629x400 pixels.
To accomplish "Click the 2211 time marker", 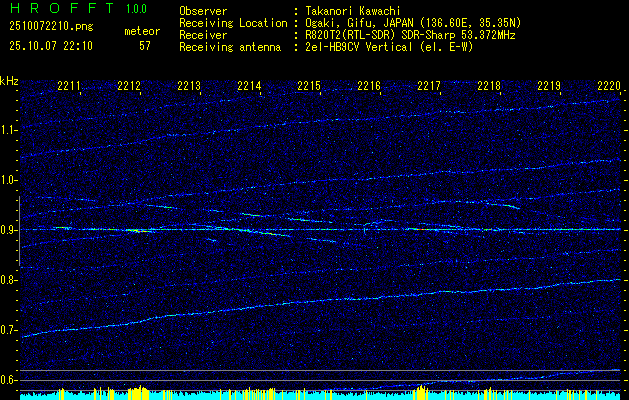I will 69,85.
